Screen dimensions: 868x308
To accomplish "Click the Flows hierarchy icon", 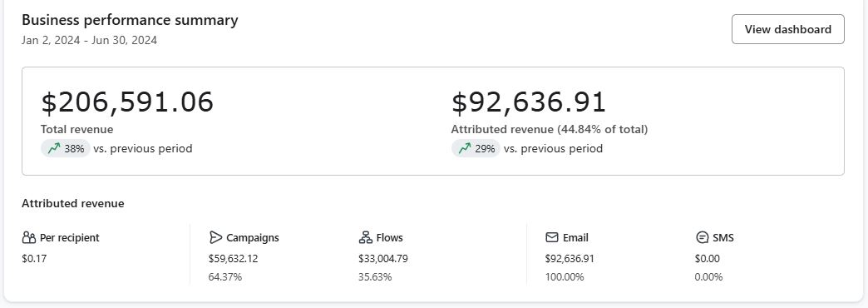I will click(365, 237).
